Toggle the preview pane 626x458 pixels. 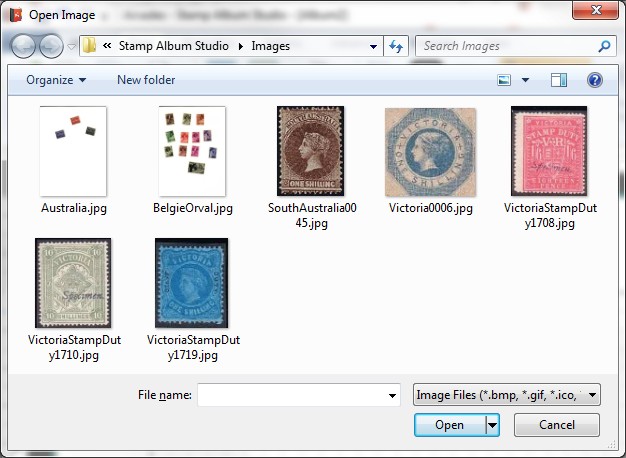tap(559, 80)
